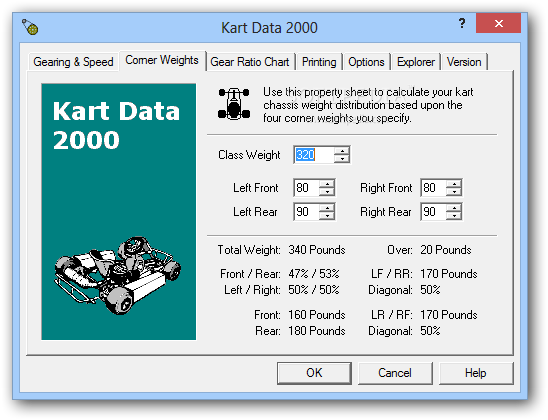Show the Version tab

tap(464, 62)
